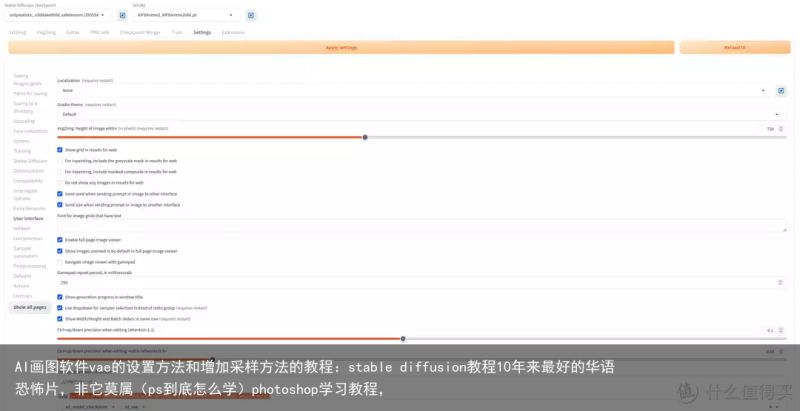The height and width of the screenshot is (411, 800).
Task: Toggle Send seed when sending prompt checkbox
Action: (60, 194)
